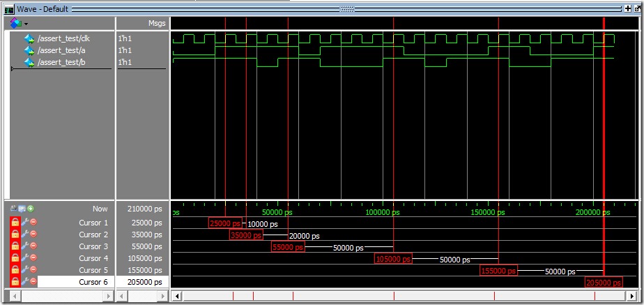Viewport: 644px width, 305px height.
Task: Click Cursor 4 value 105000 ps in value column
Action: 144,258
